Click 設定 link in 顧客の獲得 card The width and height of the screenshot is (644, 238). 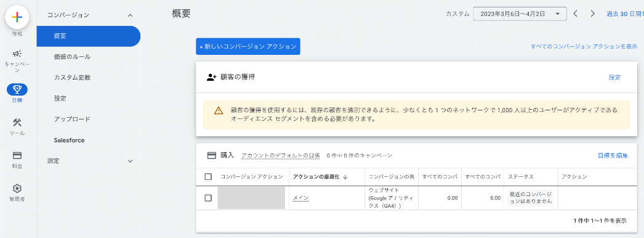coord(614,77)
